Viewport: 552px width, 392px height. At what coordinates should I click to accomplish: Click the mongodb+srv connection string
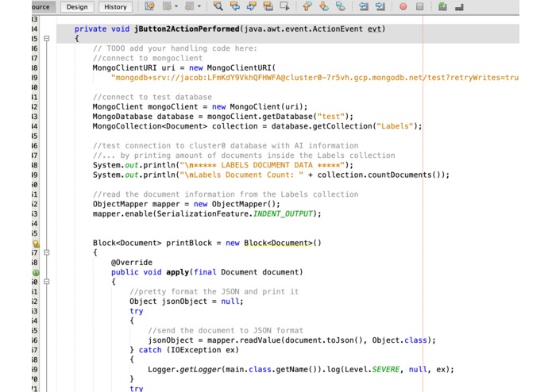[x=315, y=77]
